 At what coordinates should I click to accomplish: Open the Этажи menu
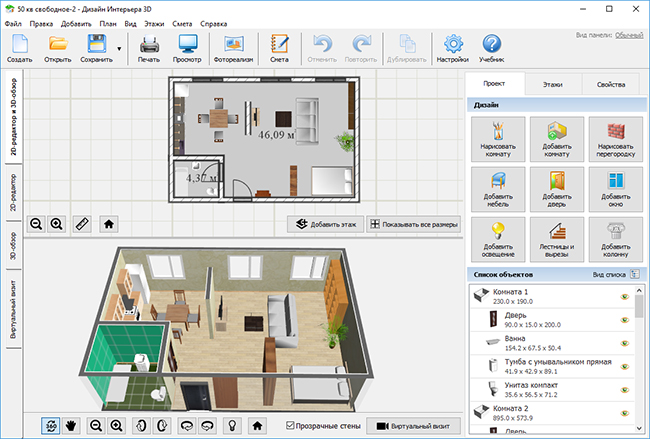tap(154, 24)
